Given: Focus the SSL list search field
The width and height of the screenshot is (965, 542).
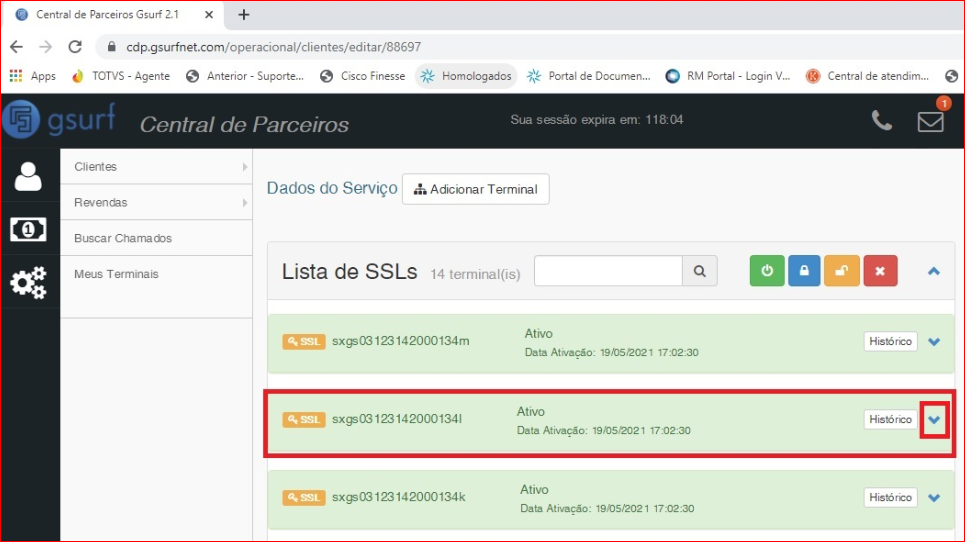Looking at the screenshot, I should pos(608,271).
